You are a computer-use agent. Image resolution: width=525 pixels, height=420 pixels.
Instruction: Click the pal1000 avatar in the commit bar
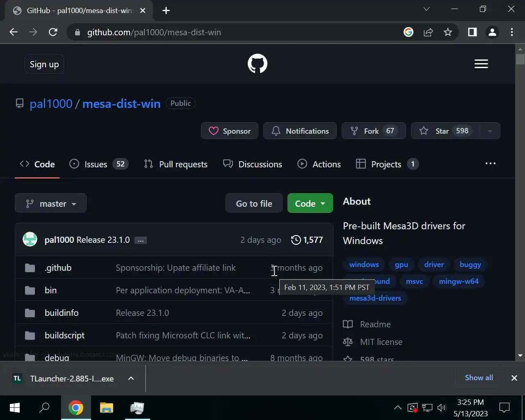tap(30, 240)
